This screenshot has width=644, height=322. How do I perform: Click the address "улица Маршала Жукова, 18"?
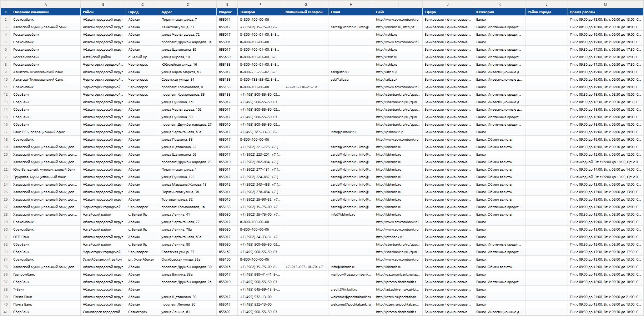pos(188,185)
